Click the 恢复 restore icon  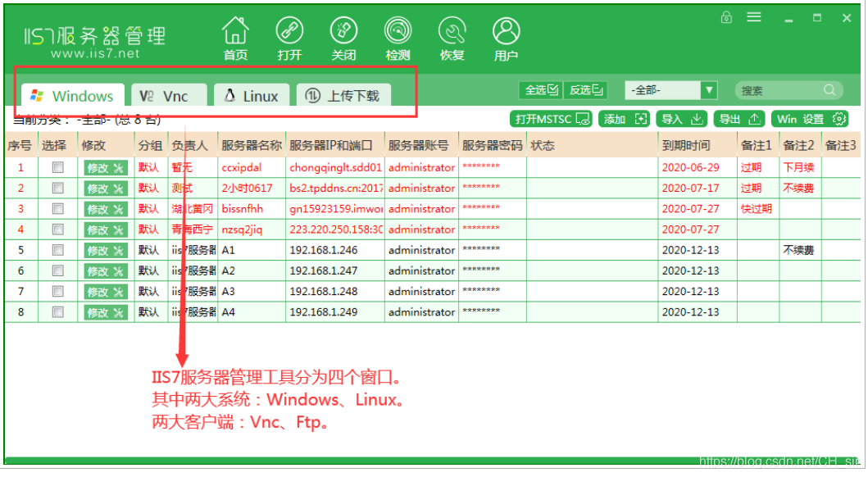452,38
